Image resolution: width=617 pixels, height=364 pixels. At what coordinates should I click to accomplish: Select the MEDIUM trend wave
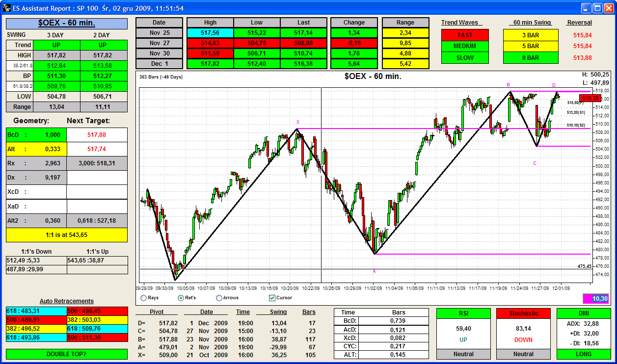[465, 46]
